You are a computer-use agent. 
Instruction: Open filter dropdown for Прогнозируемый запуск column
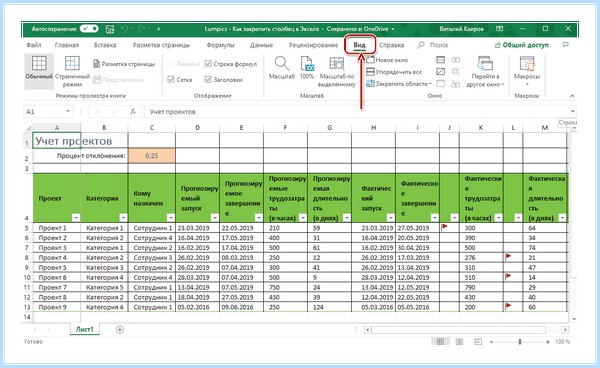[215, 218]
